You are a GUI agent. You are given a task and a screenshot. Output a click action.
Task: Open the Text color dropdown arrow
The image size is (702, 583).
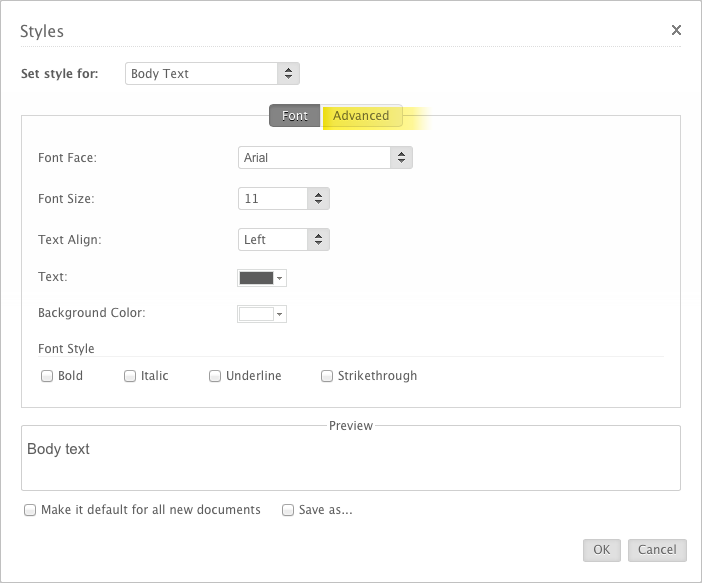point(279,278)
